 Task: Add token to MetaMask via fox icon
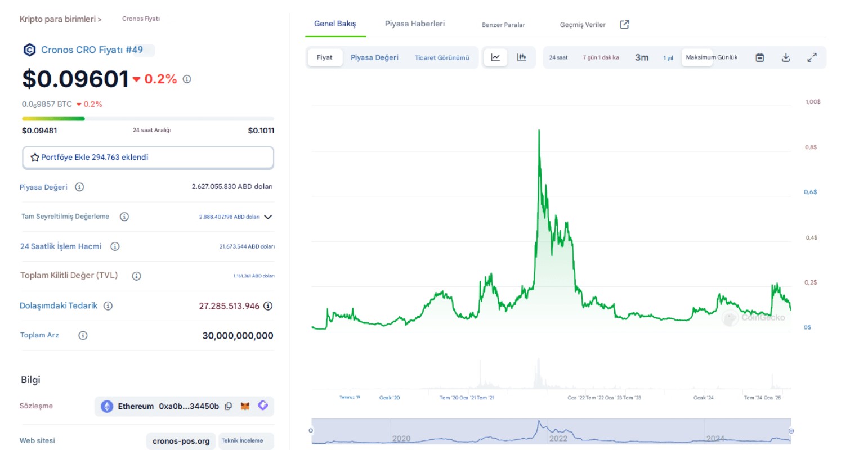click(x=245, y=406)
